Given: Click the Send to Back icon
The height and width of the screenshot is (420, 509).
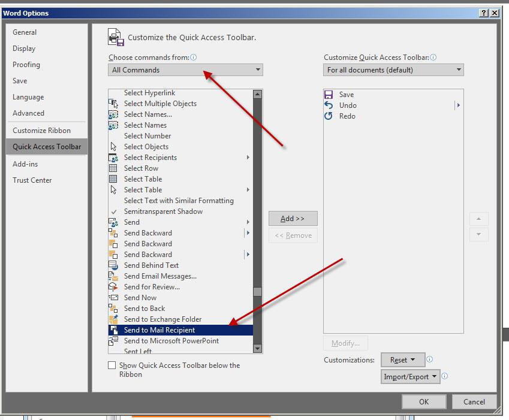Looking at the screenshot, I should click(113, 309).
